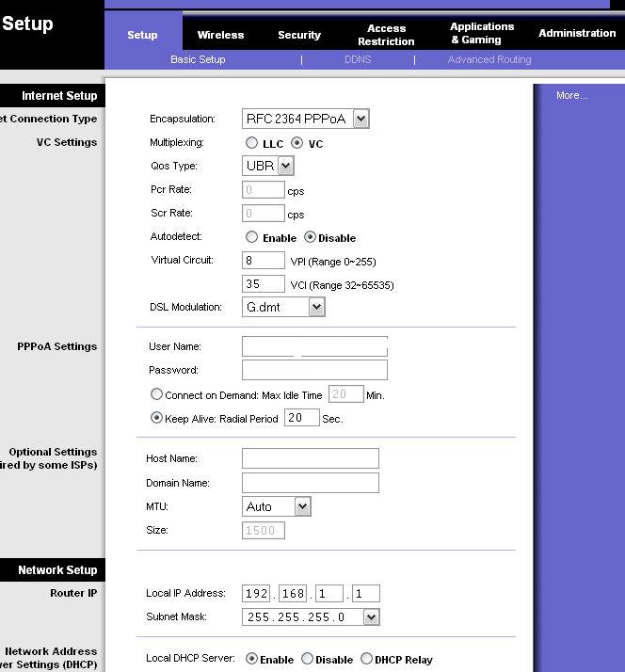This screenshot has height=672, width=625.
Task: Disable the Local DHCP Server
Action: click(x=308, y=659)
